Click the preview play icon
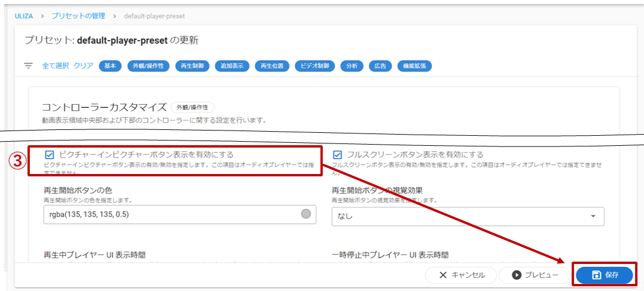Viewport: 644px width, 291px height. [517, 275]
